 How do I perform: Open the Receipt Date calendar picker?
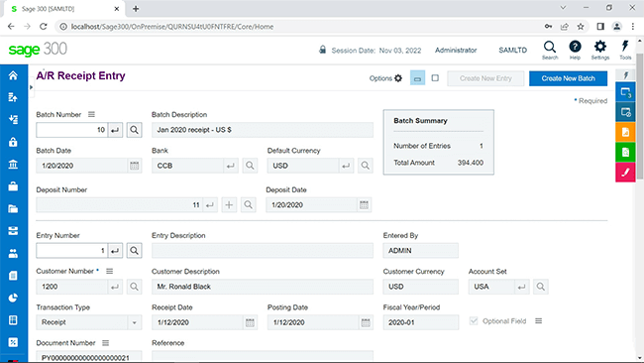click(250, 322)
